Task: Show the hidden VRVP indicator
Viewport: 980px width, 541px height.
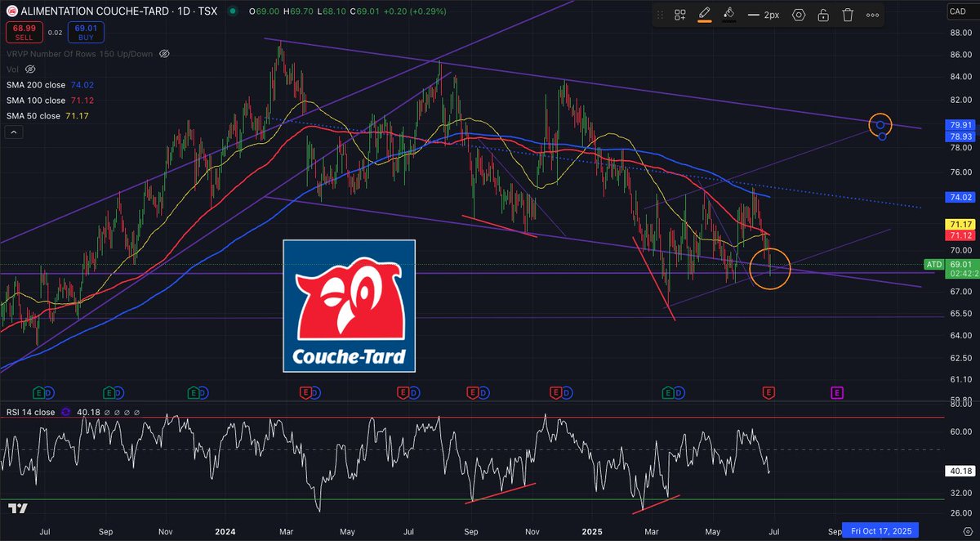Action: 163,53
